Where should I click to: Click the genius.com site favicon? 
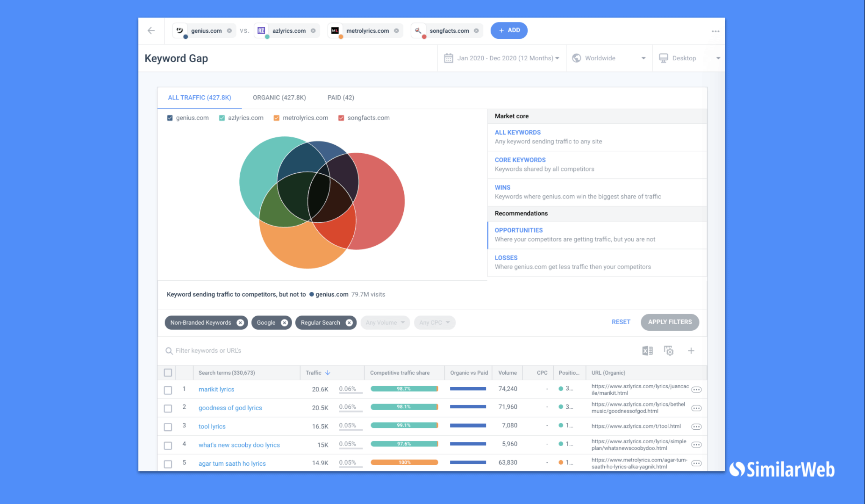point(180,30)
